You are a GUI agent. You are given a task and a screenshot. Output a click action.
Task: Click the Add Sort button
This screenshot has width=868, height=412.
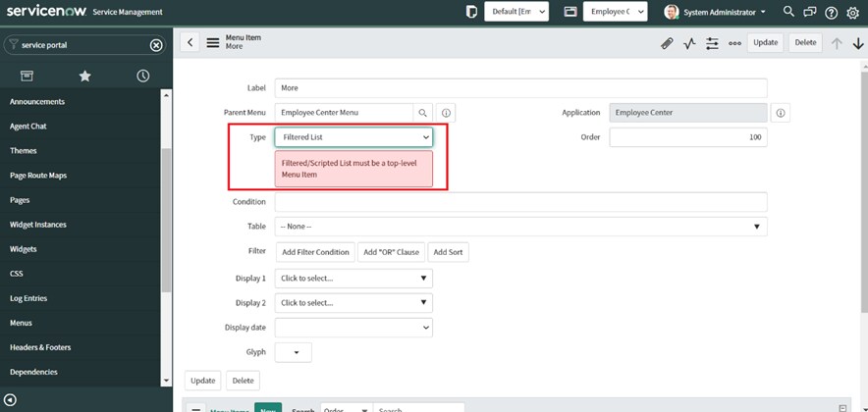coord(448,252)
